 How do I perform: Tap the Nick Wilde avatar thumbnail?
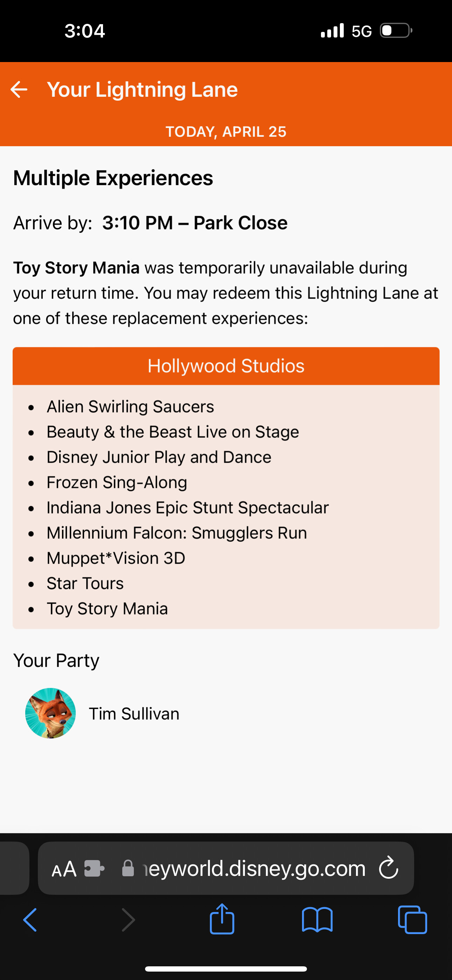point(50,713)
